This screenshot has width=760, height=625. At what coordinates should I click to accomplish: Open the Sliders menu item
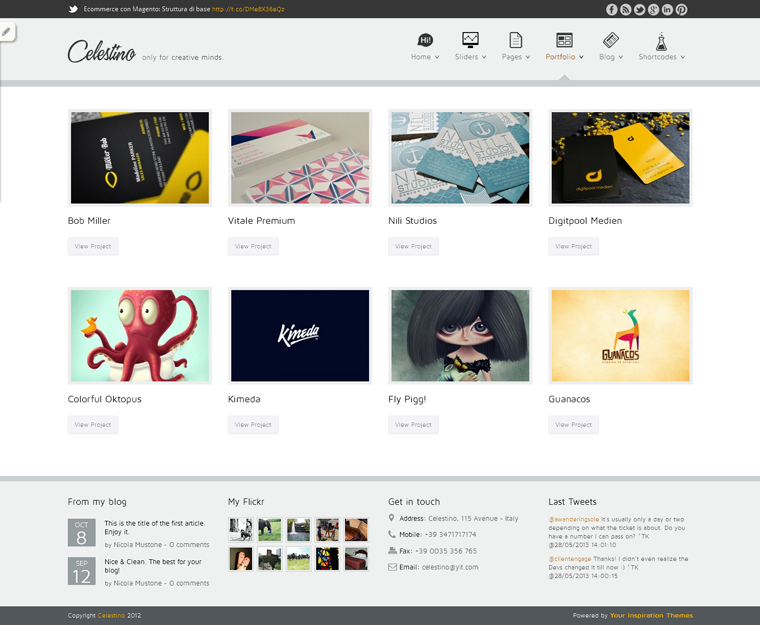[466, 57]
